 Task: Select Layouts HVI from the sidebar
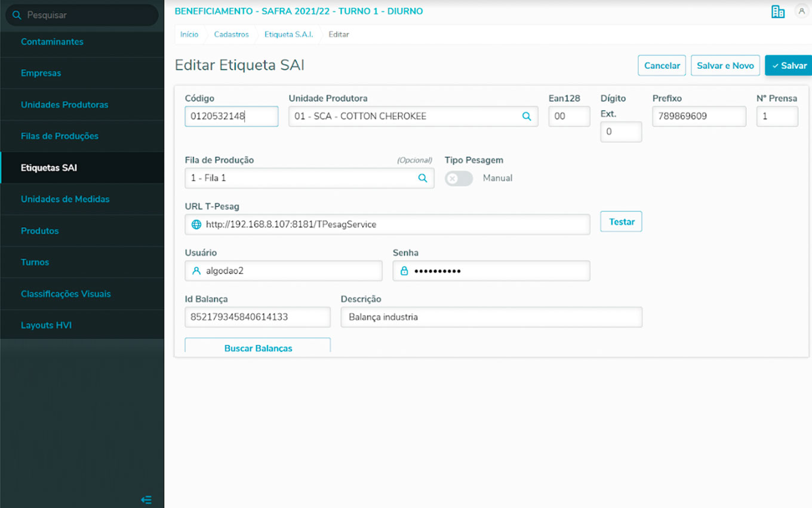[46, 325]
